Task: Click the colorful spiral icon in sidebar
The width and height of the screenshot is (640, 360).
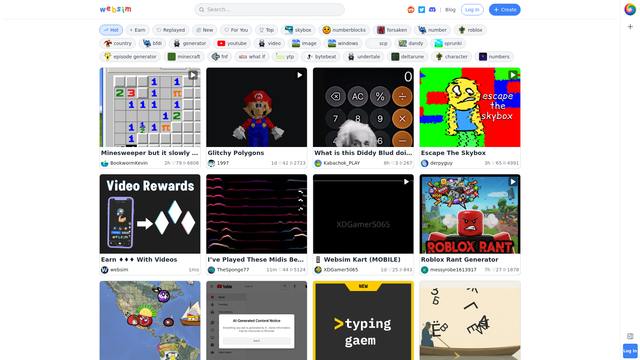Action: (630, 9)
